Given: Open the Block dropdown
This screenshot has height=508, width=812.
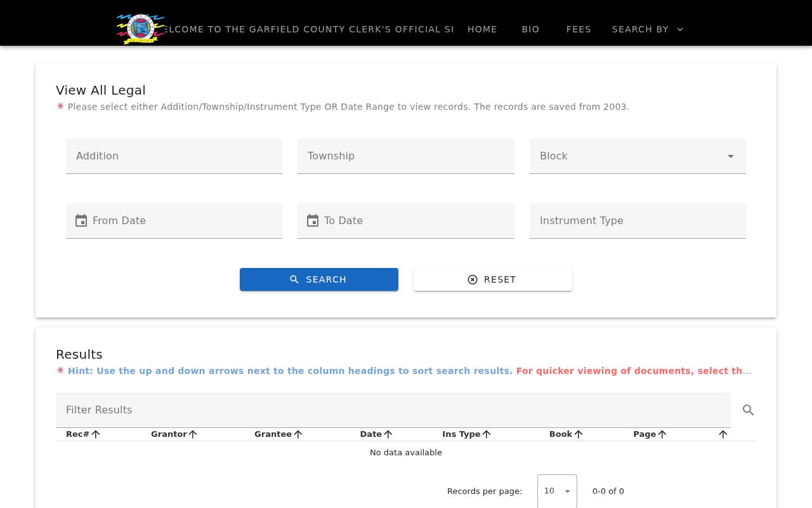Looking at the screenshot, I should click(638, 156).
